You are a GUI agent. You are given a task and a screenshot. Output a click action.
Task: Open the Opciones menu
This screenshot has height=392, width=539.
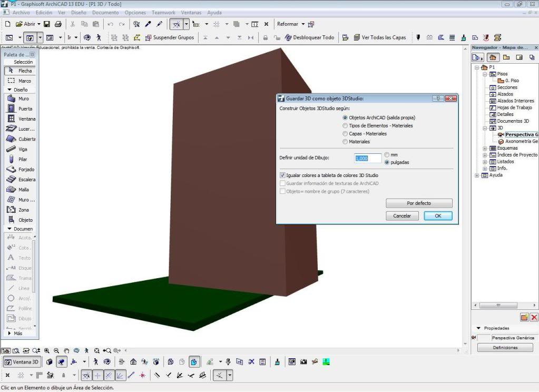click(135, 12)
